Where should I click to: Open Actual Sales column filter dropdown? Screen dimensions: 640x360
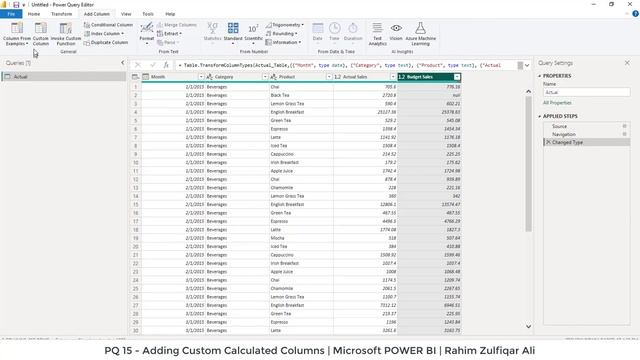[x=393, y=77]
